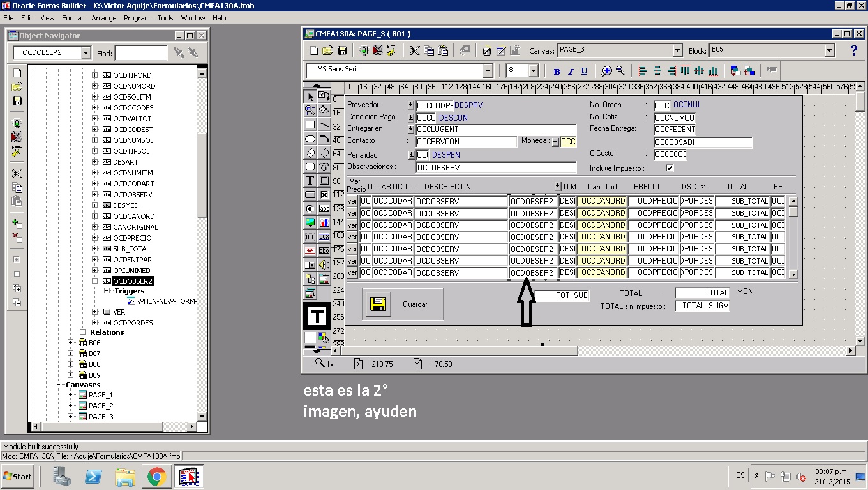
Task: Click Align Left icon in toolbar
Action: tap(643, 71)
